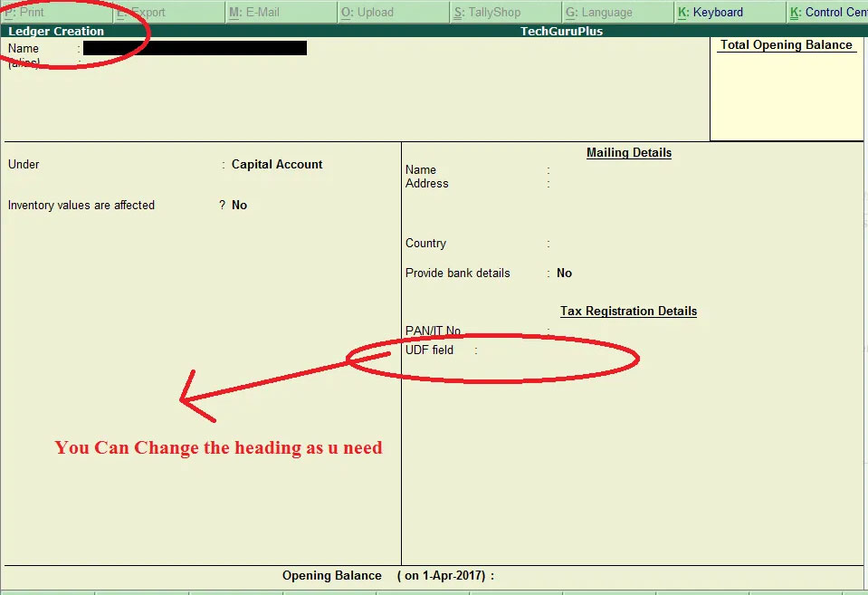Open the Control Centre button
The height and width of the screenshot is (595, 868).
[828, 13]
